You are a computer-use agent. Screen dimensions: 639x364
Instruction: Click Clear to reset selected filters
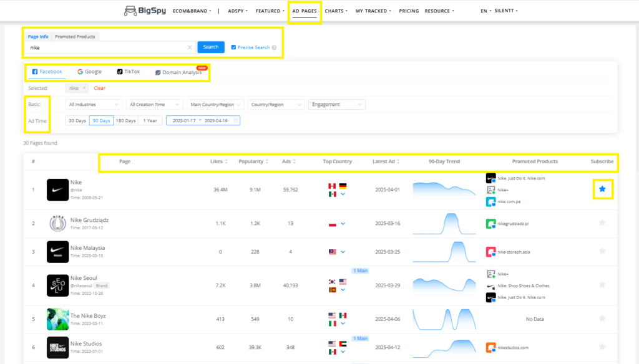(99, 88)
